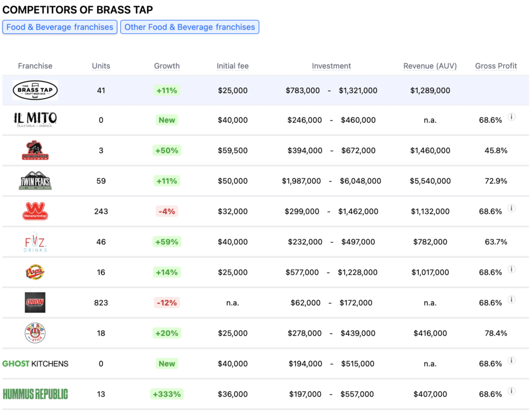Open the Brass Tap franchise logo

pyautogui.click(x=35, y=90)
